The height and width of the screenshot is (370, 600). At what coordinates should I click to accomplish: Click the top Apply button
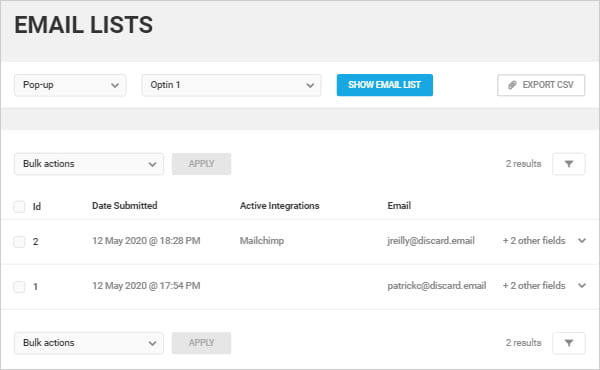click(x=201, y=164)
